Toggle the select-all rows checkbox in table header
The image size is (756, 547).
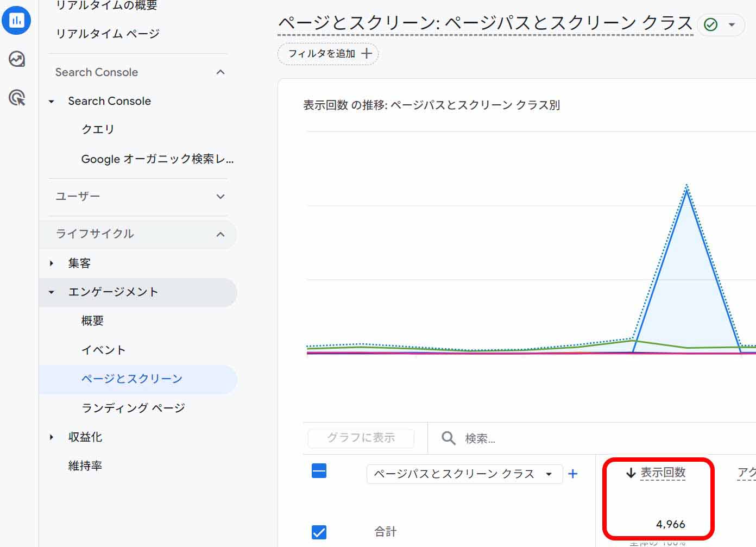319,470
